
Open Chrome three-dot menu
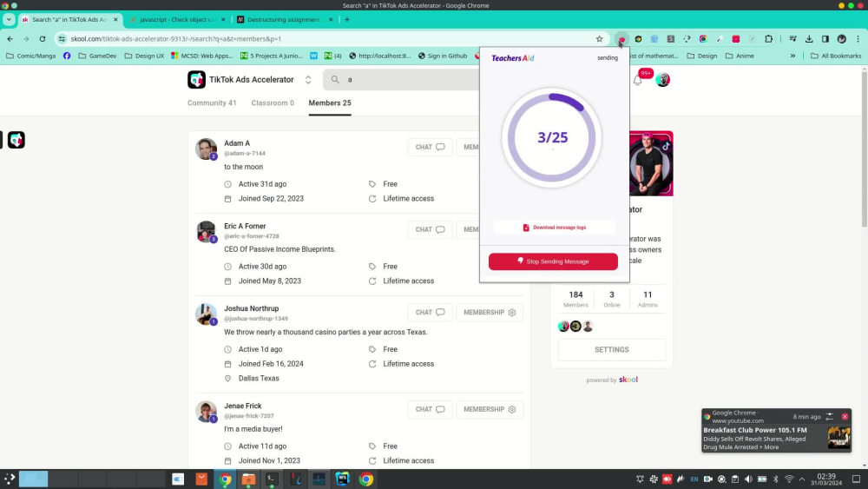[x=858, y=39]
